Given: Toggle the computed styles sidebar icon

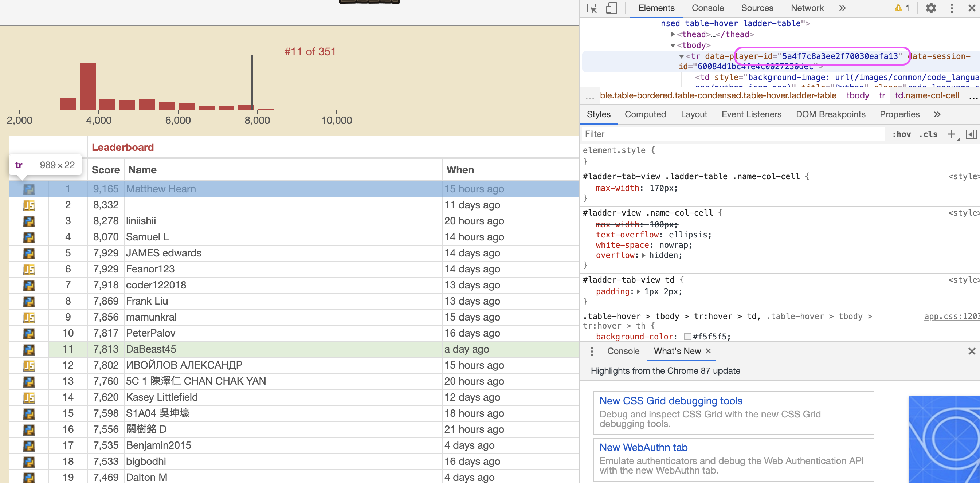Looking at the screenshot, I should click(x=971, y=134).
